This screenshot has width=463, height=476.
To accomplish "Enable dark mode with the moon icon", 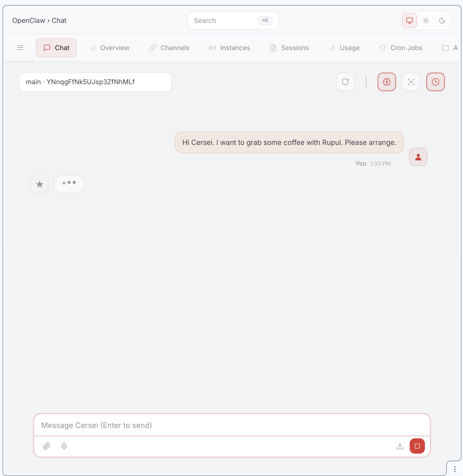I will 442,21.
